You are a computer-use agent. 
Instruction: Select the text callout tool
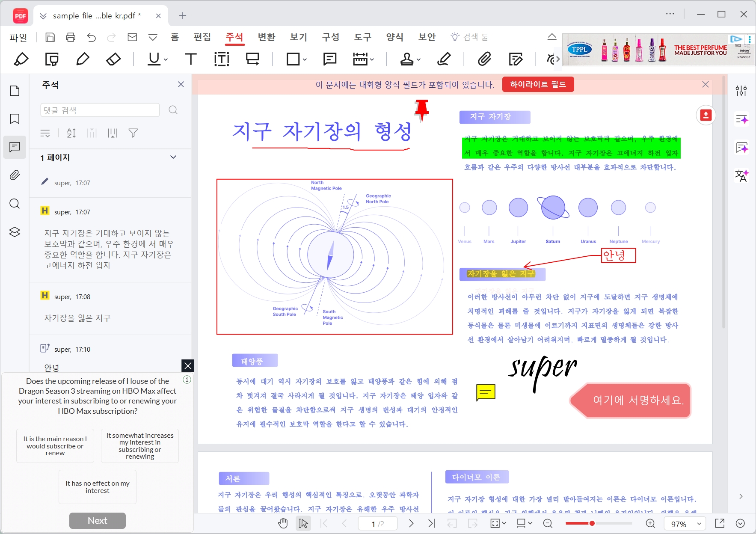253,59
